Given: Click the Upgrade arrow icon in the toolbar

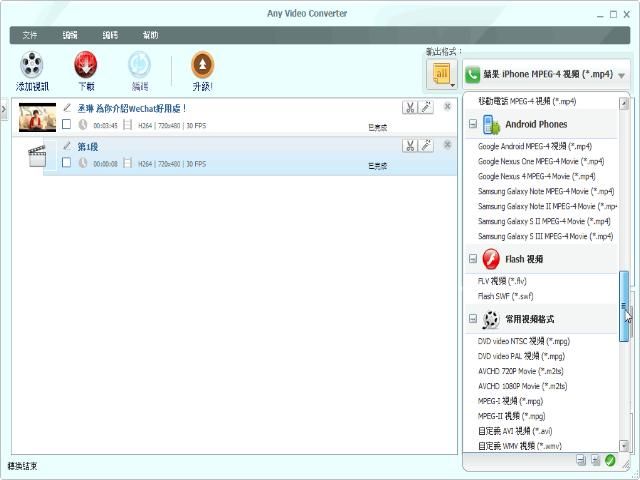Looking at the screenshot, I should pyautogui.click(x=202, y=66).
